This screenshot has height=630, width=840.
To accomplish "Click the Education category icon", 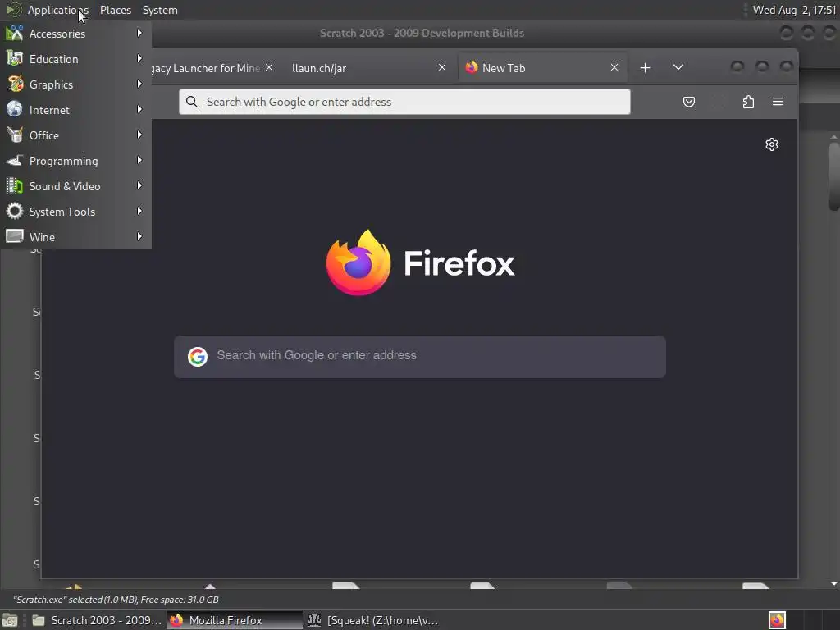I will point(15,58).
